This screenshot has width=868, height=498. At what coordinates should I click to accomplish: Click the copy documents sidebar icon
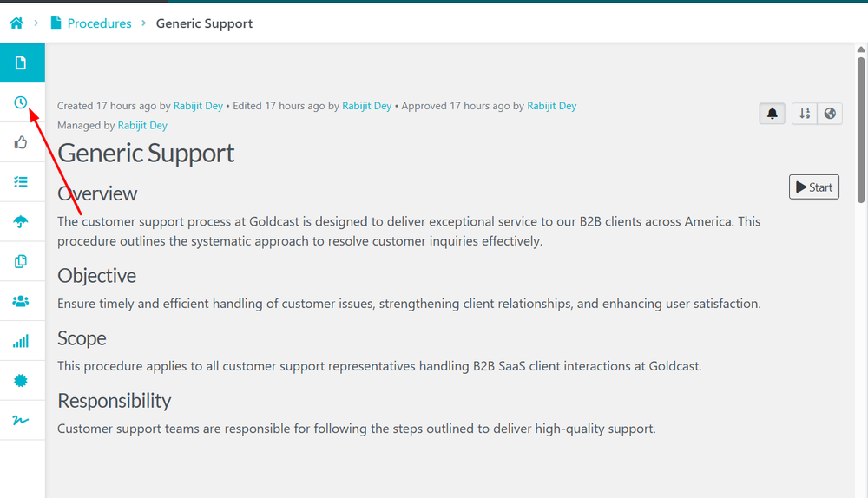pyautogui.click(x=21, y=261)
